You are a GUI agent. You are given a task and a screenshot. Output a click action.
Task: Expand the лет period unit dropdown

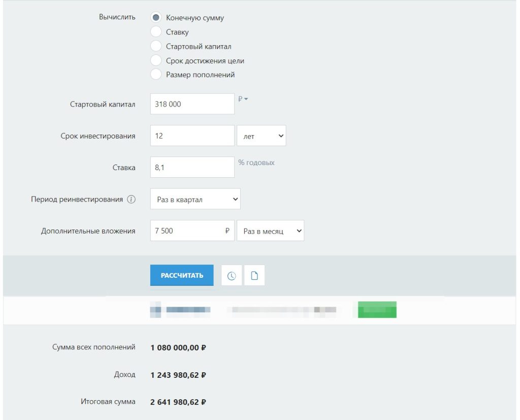[x=262, y=136]
